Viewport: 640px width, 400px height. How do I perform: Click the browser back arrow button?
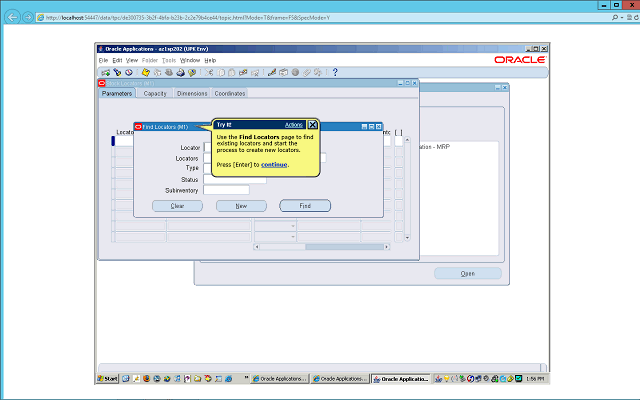tap(12, 17)
